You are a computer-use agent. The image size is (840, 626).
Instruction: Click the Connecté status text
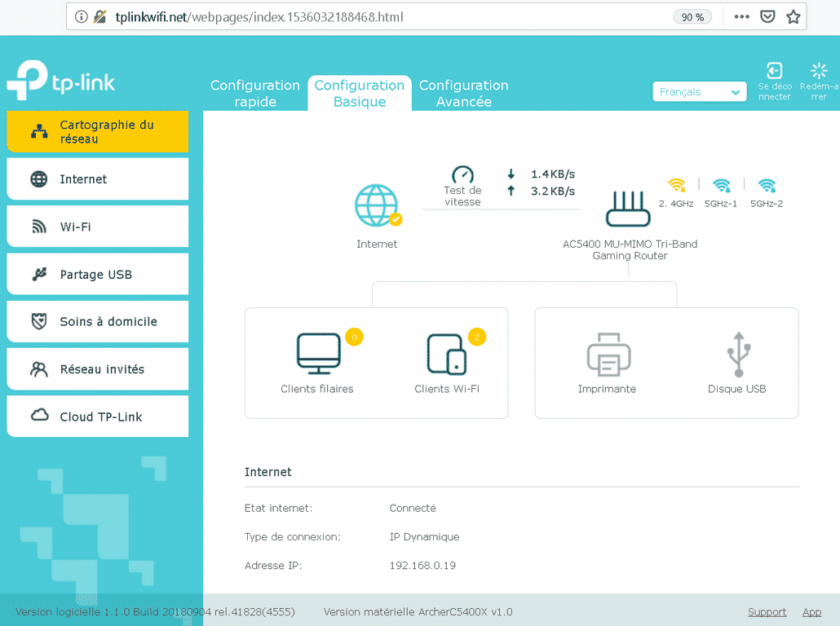pyautogui.click(x=413, y=508)
